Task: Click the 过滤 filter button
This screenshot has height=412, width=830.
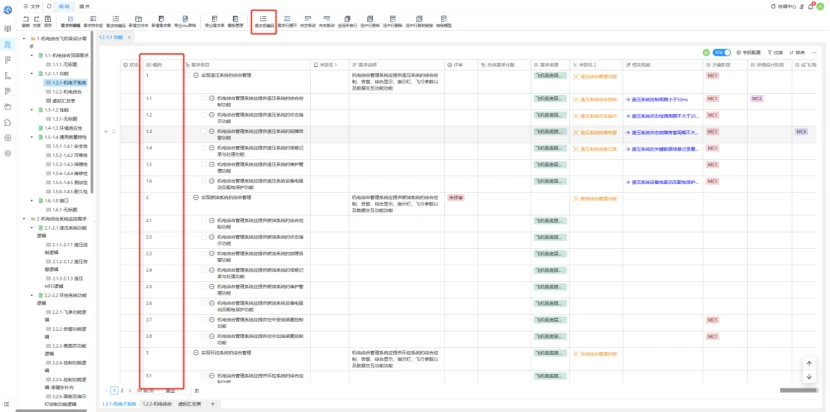Action: click(775, 52)
